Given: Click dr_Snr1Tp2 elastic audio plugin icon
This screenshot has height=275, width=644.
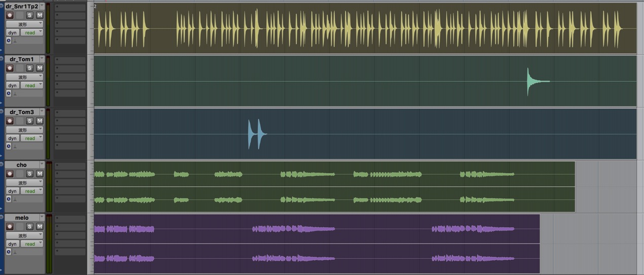Looking at the screenshot, I should pyautogui.click(x=15, y=41).
